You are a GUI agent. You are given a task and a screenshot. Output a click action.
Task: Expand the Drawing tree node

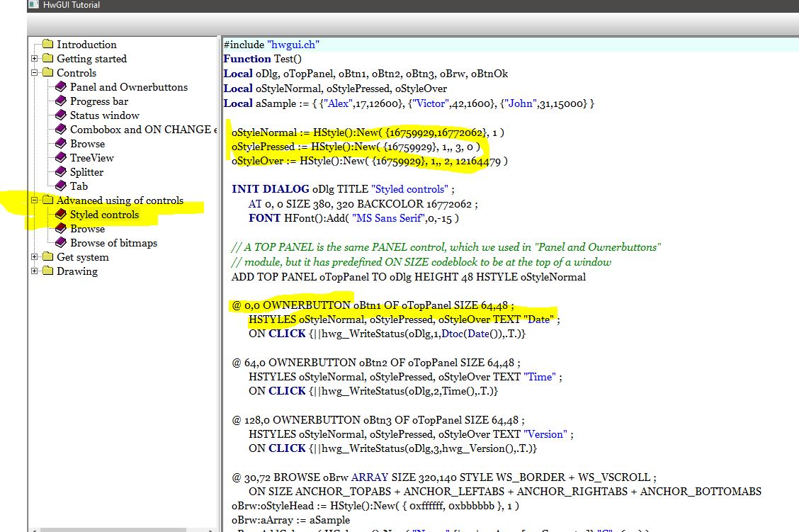35,271
